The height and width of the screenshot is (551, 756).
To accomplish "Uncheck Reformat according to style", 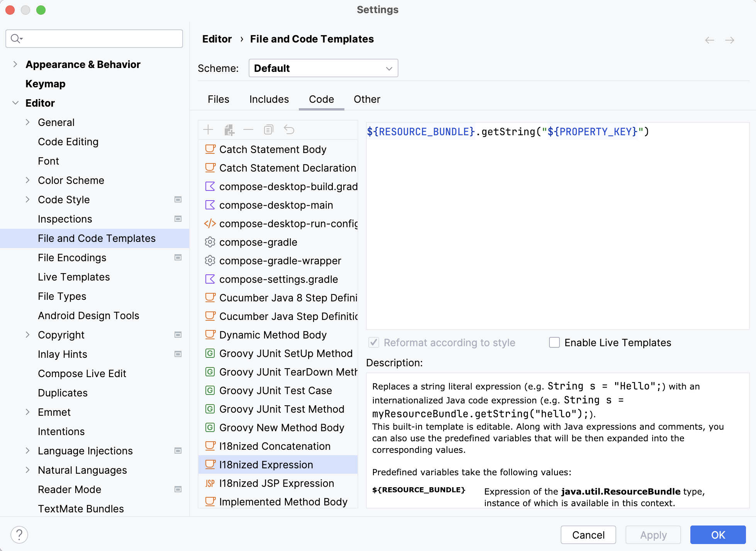I will tap(373, 342).
